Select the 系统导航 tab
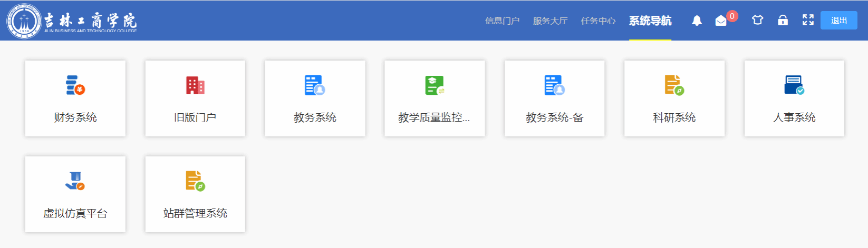The image size is (868, 248). coord(650,21)
